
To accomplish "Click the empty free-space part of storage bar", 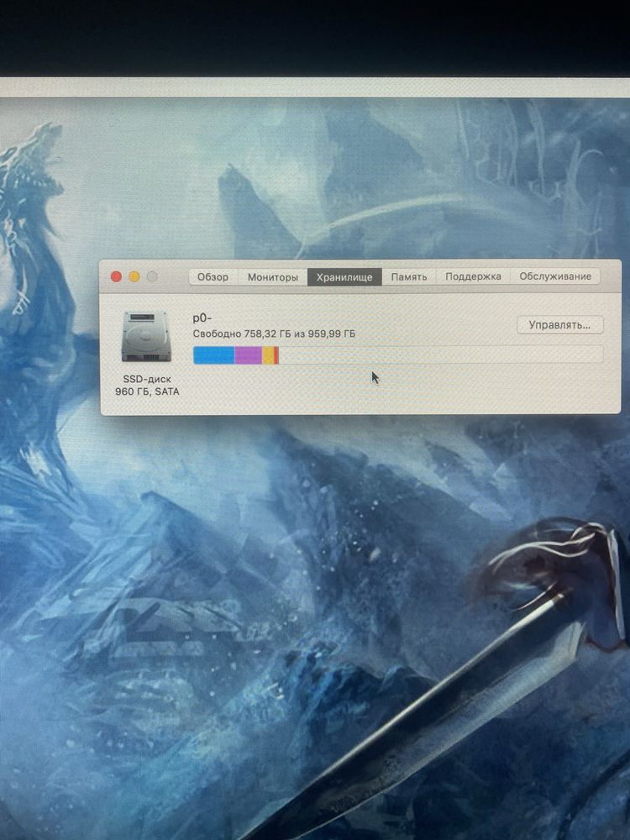I will click(x=441, y=354).
